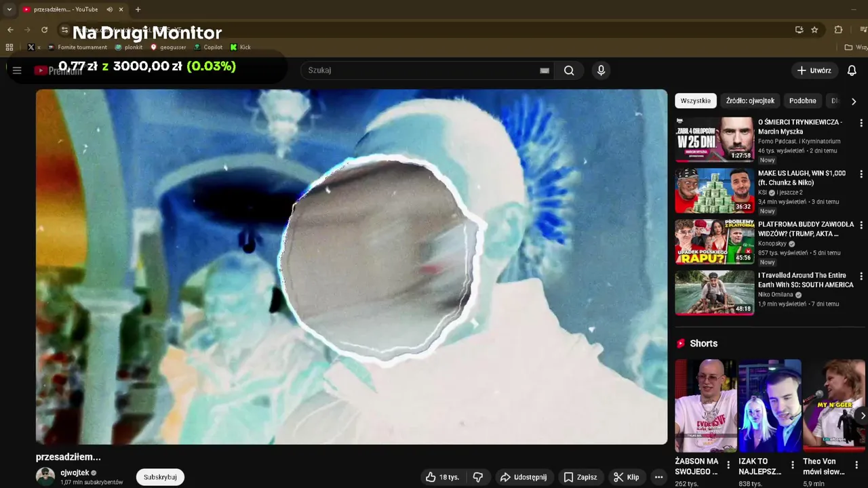Click the 'MAKE US LAUGH, WIN $1,000' title
This screenshot has width=868, height=488.
(802, 178)
